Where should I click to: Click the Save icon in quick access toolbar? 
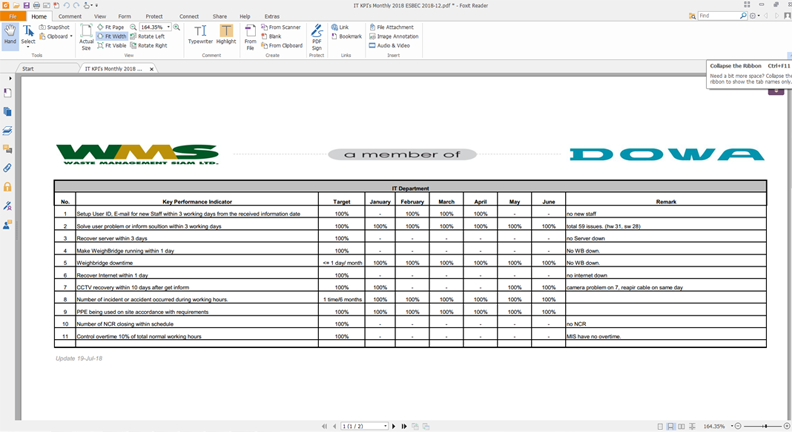point(26,5)
